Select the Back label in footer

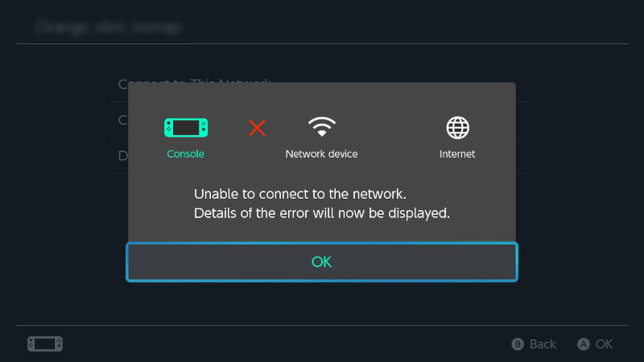tap(543, 344)
